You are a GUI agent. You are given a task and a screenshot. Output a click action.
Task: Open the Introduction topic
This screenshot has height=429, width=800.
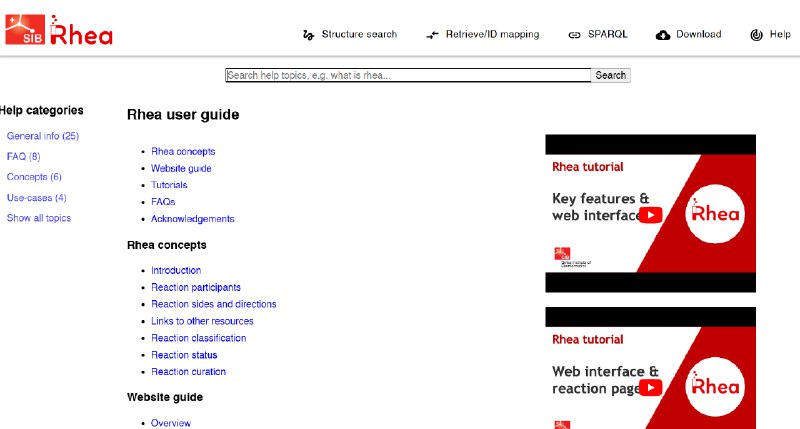pyautogui.click(x=176, y=270)
